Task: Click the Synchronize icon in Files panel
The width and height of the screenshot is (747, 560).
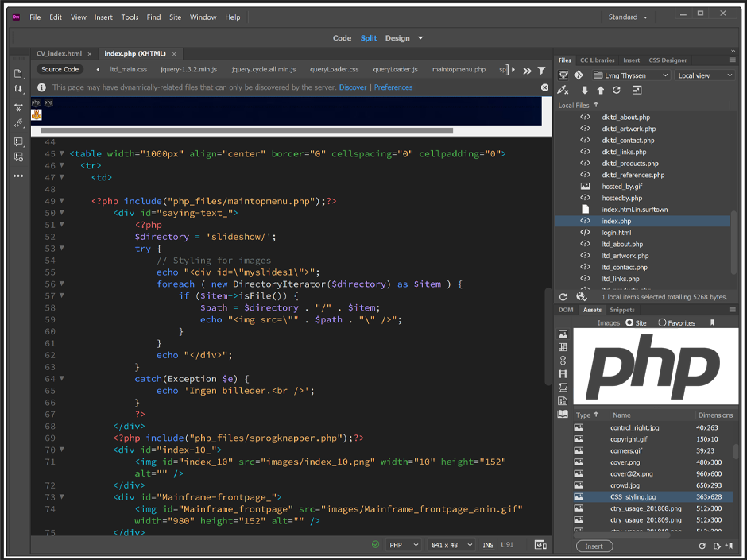Action: point(616,91)
